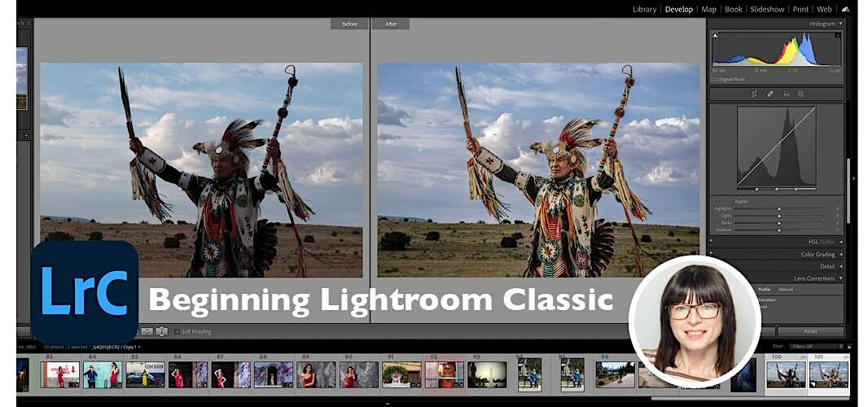Click the before/after copy settings icon
Screen dimensions: 868x407
tap(147, 331)
